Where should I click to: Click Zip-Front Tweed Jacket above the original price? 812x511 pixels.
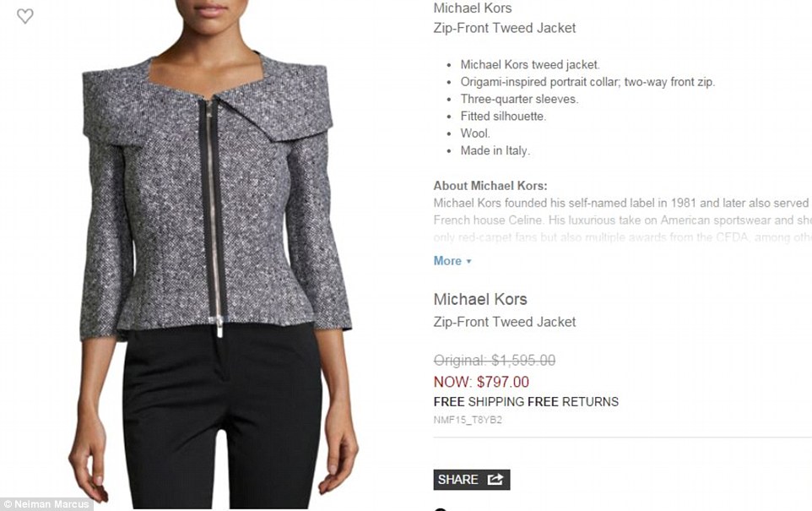[x=505, y=322]
